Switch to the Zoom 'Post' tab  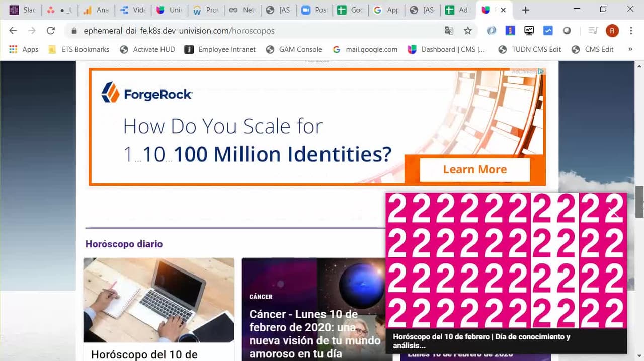[x=314, y=10]
